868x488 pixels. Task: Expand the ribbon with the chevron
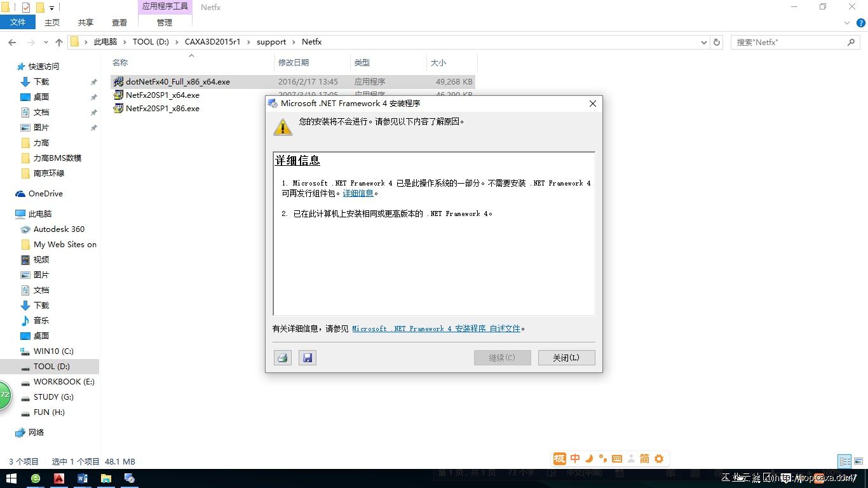[x=847, y=22]
